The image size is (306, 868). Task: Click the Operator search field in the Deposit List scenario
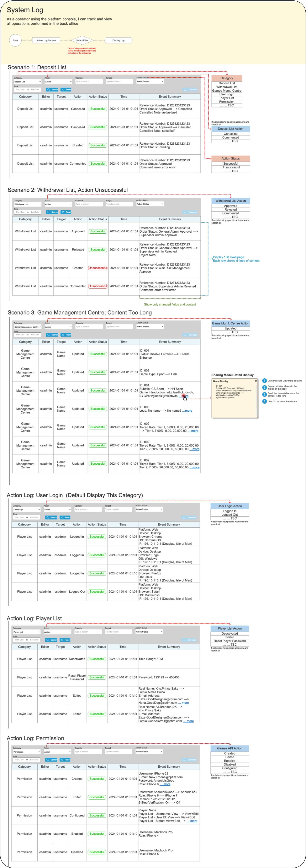coord(89,81)
